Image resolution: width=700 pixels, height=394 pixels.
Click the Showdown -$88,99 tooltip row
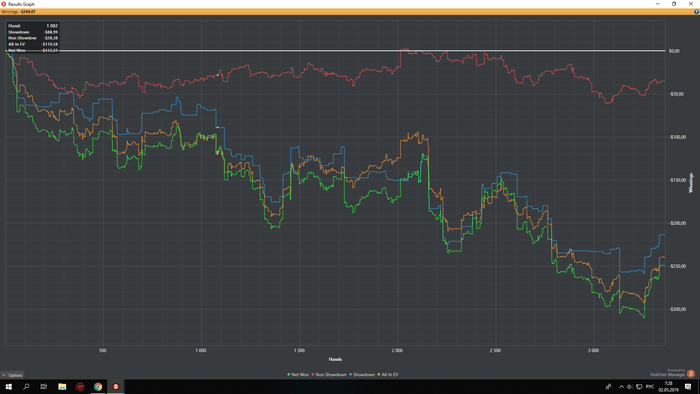click(33, 32)
